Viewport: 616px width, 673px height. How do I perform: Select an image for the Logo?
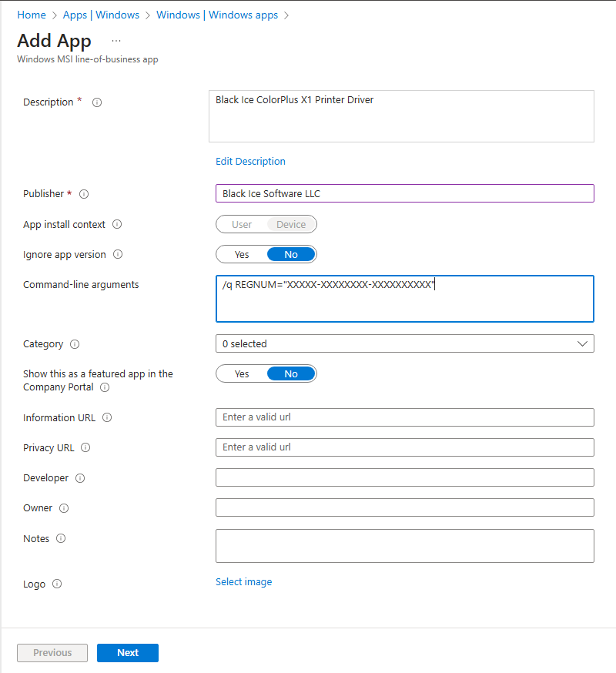coord(244,581)
